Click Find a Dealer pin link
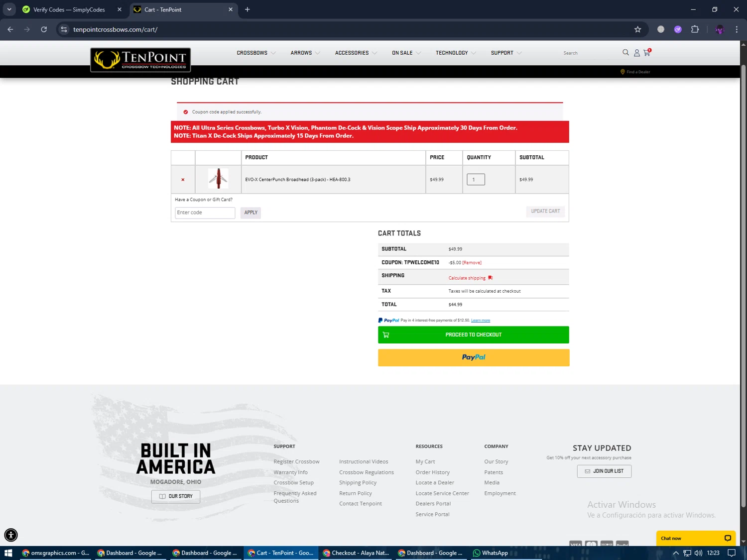Viewport: 747px width, 560px height. coord(635,72)
